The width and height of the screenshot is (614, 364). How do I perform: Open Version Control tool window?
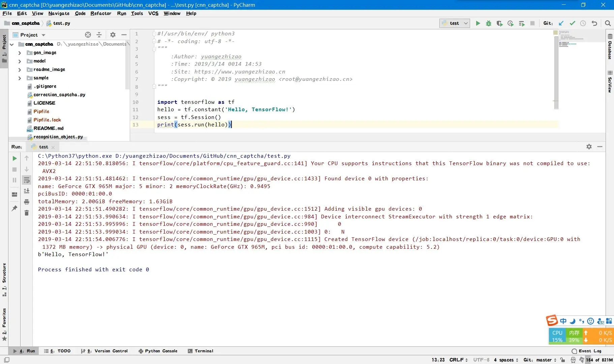(x=104, y=351)
